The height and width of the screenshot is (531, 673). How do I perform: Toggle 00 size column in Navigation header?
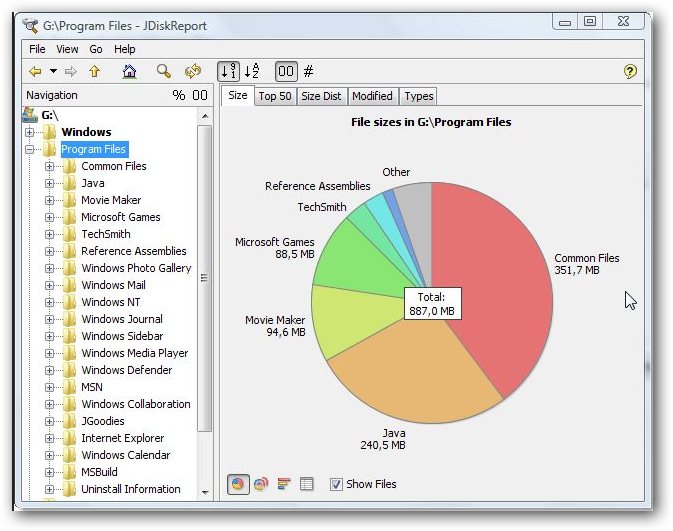tap(200, 95)
